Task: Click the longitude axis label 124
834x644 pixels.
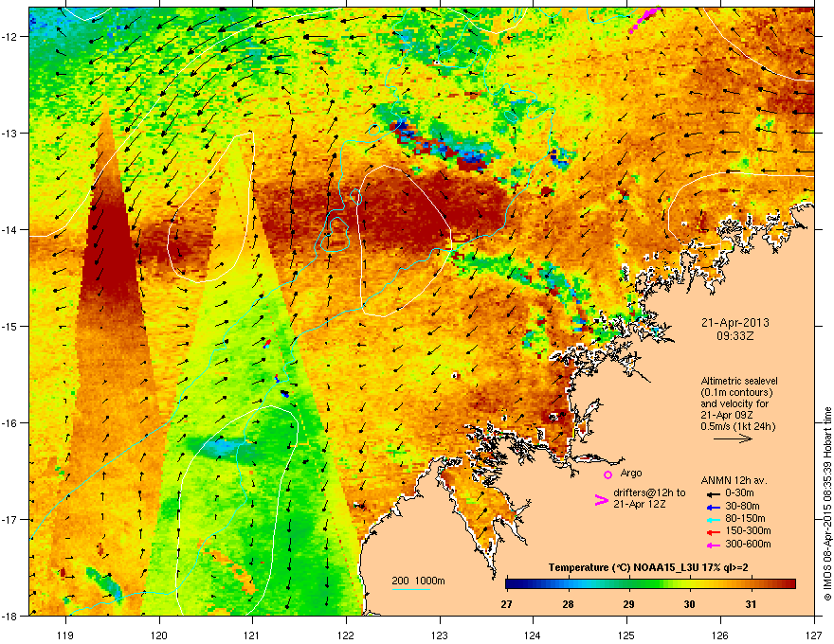Action: click(533, 635)
